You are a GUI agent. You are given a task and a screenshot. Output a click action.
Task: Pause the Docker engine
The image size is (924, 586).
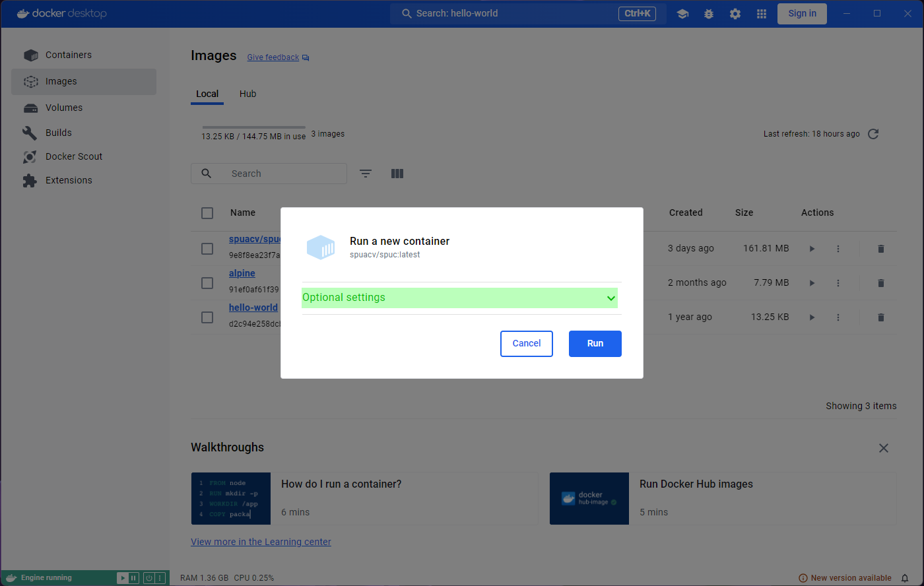pyautogui.click(x=133, y=578)
